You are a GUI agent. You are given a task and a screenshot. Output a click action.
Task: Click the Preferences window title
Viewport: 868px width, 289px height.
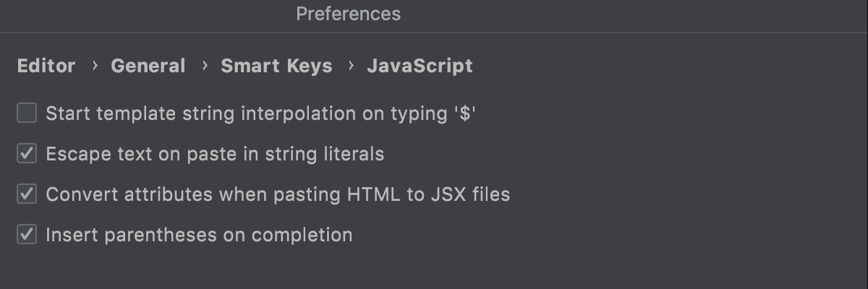pyautogui.click(x=348, y=14)
